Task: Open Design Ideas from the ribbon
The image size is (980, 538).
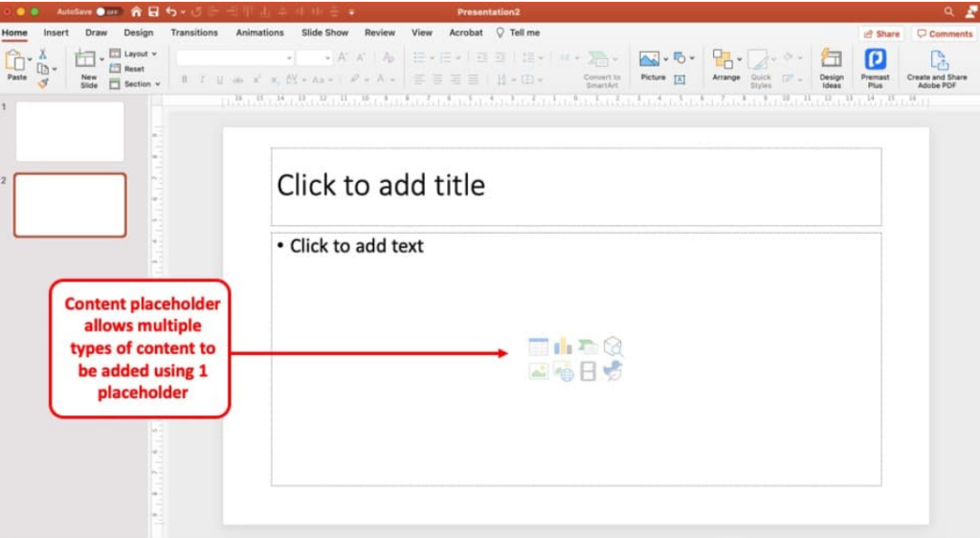Action: coord(831,67)
